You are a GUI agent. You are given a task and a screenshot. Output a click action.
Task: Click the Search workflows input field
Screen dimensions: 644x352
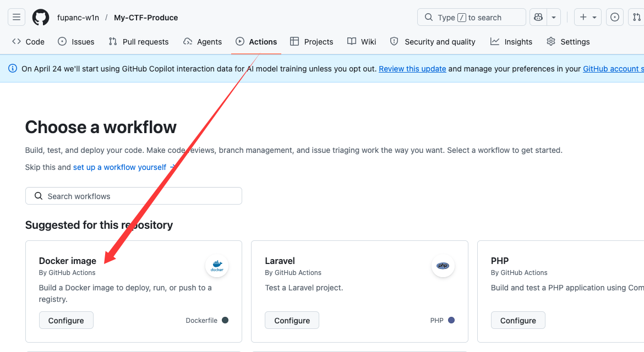coord(134,196)
